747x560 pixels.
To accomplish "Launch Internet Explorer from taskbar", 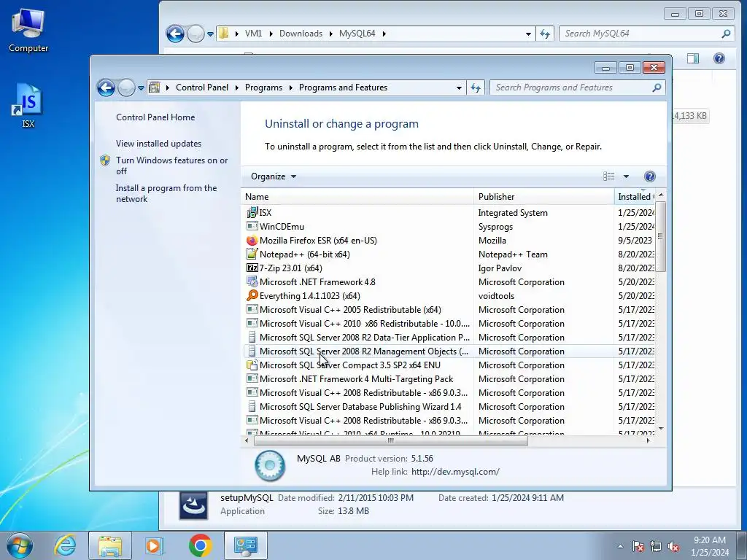I will (65, 545).
